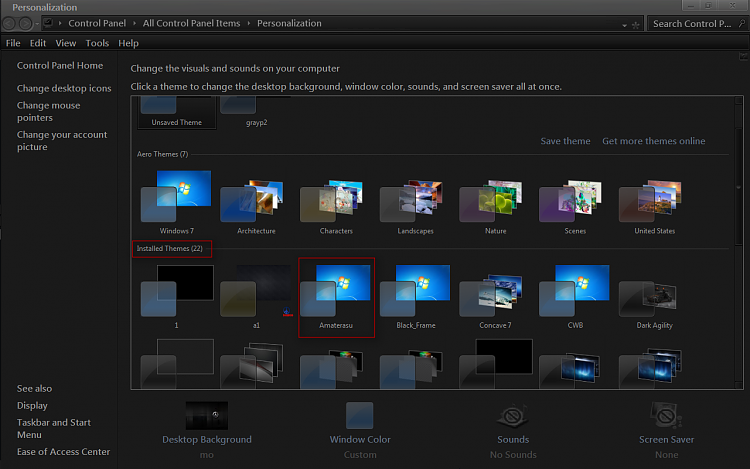Click the search magnifier icon

tap(742, 23)
